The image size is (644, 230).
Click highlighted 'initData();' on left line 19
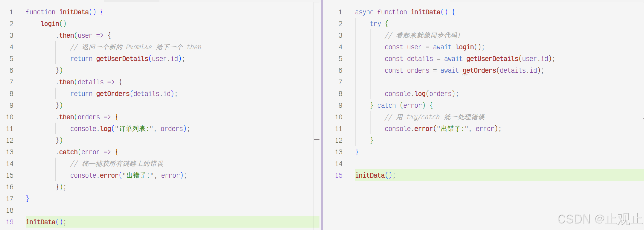point(46,222)
